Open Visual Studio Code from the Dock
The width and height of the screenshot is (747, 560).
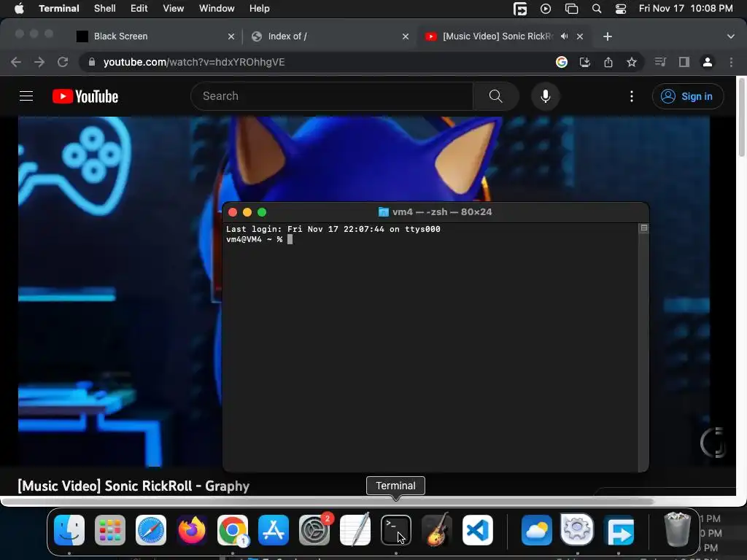[x=478, y=530]
